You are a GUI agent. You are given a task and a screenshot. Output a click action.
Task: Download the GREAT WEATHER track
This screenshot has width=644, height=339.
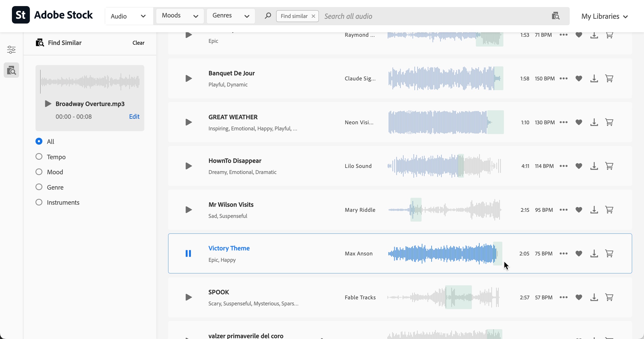tap(594, 122)
